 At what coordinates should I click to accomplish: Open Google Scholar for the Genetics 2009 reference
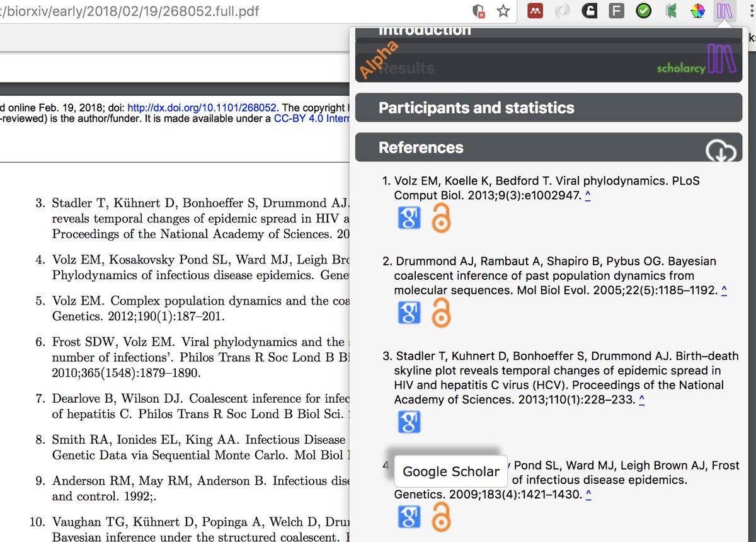[x=409, y=517]
